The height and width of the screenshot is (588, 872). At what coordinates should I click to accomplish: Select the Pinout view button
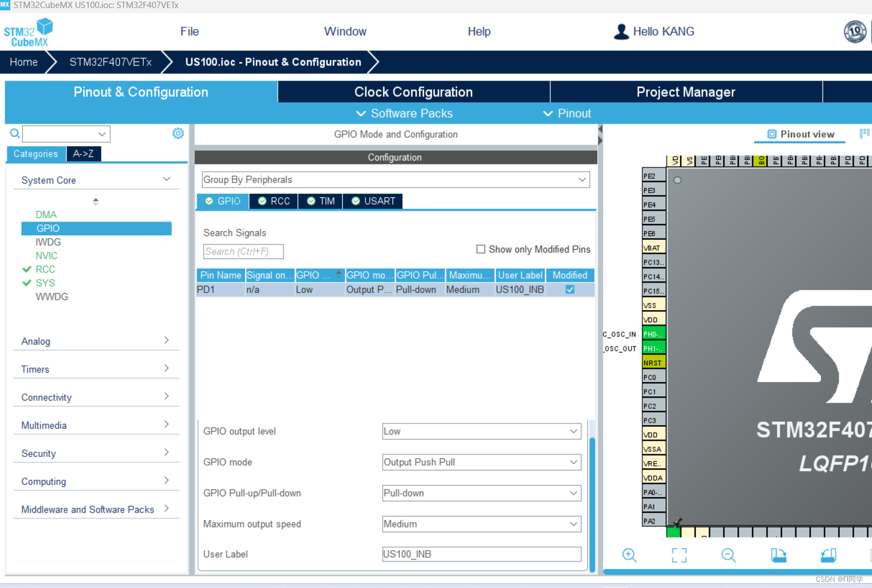tap(800, 134)
